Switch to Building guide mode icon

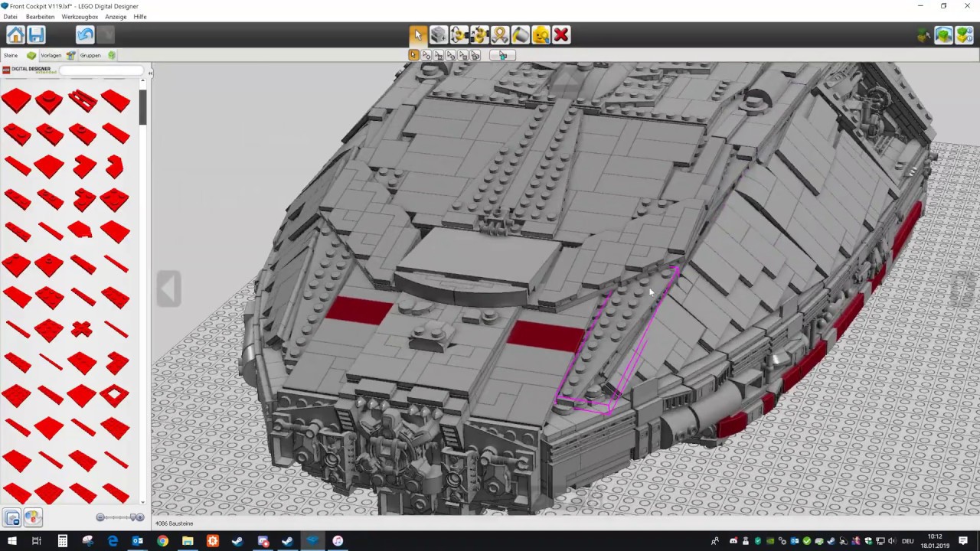pos(964,35)
